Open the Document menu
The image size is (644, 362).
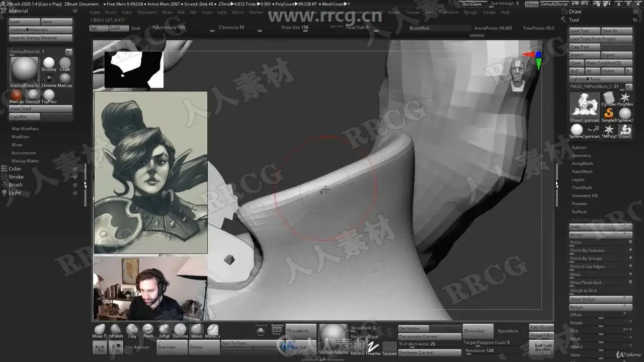(147, 12)
